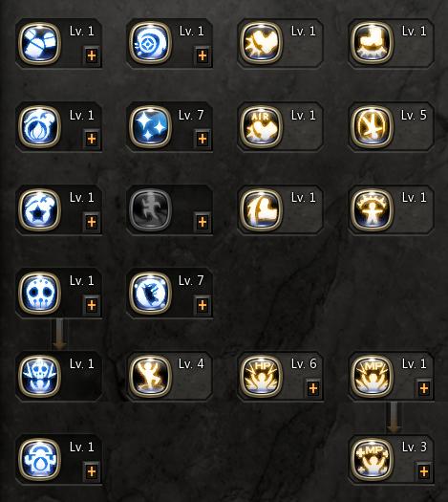
Task: Select the three sparkles skill icon
Action: (x=150, y=127)
